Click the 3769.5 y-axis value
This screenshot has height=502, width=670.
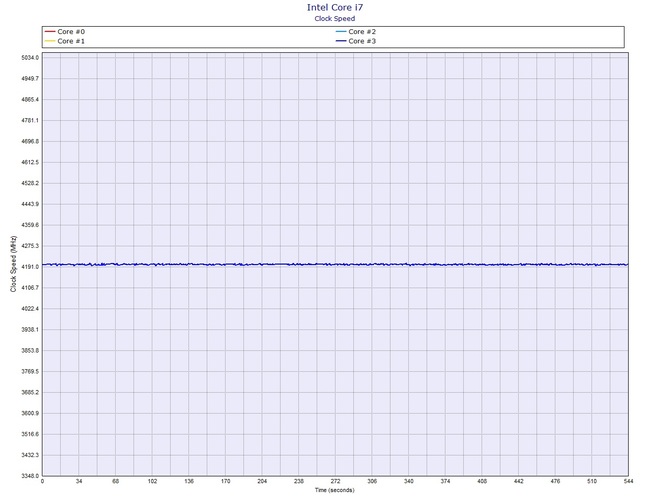[x=30, y=372]
